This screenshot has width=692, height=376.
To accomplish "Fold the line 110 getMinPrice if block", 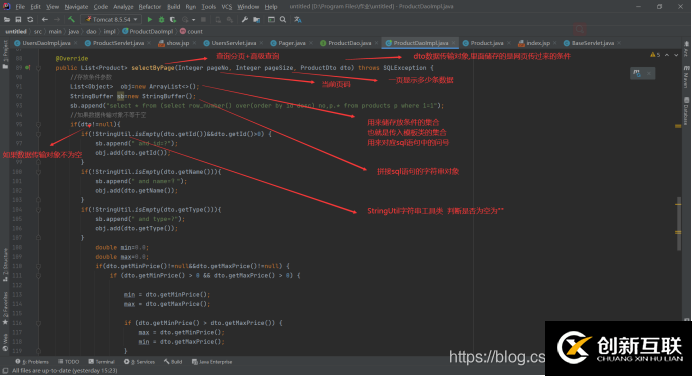I will click(39, 266).
